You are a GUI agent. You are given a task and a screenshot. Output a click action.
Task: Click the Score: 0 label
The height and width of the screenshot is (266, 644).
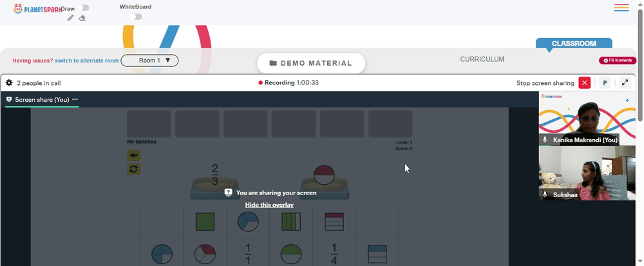404,149
